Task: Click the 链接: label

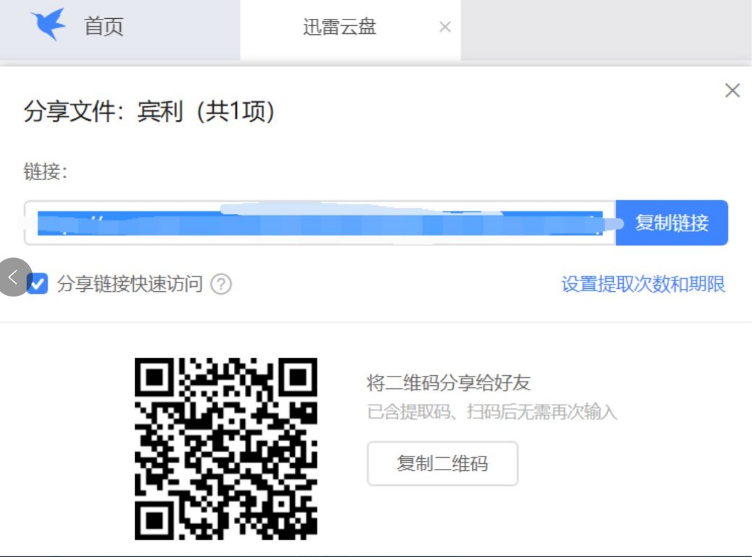Action: tap(46, 171)
